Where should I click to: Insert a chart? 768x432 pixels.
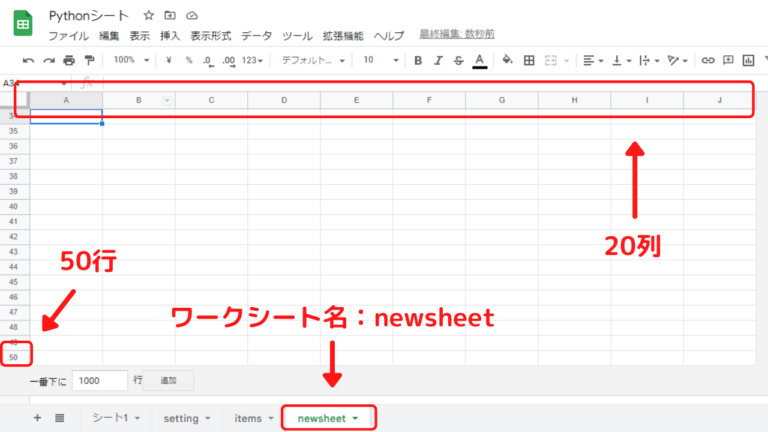pos(748,60)
